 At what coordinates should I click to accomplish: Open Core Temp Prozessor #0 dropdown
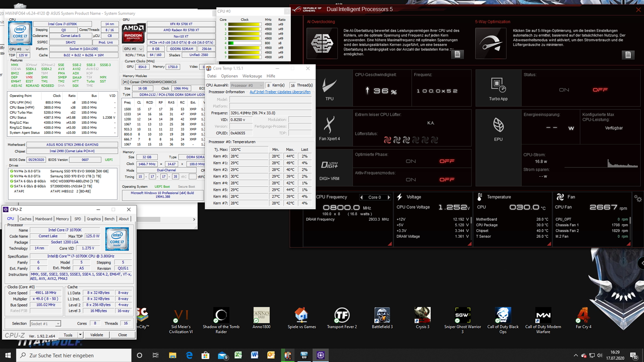pos(247,85)
